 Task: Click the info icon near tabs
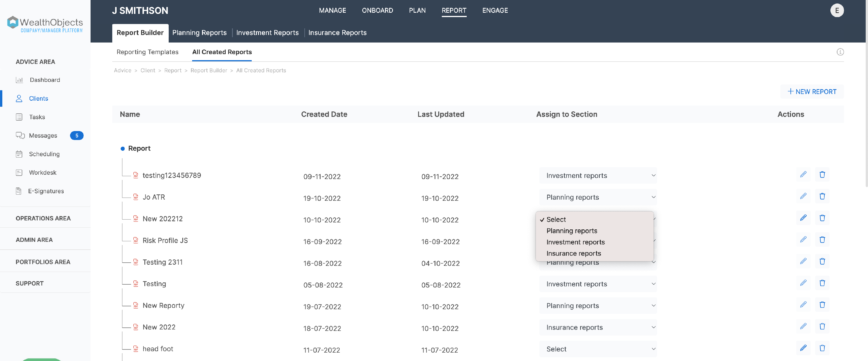tap(840, 52)
